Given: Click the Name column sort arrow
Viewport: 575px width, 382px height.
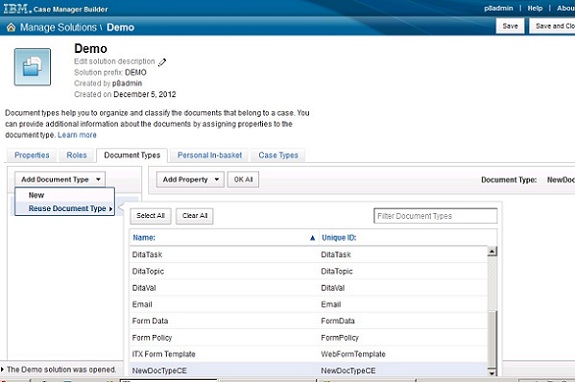Looking at the screenshot, I should (x=312, y=238).
